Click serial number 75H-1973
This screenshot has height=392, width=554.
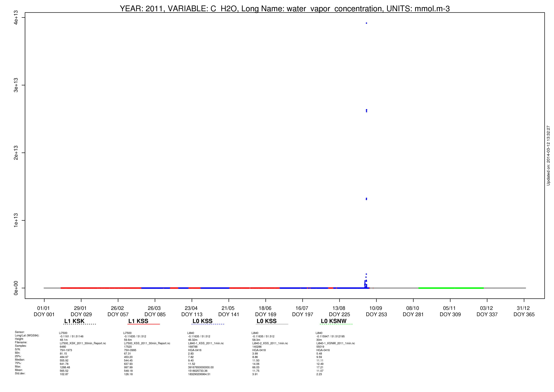[66, 350]
